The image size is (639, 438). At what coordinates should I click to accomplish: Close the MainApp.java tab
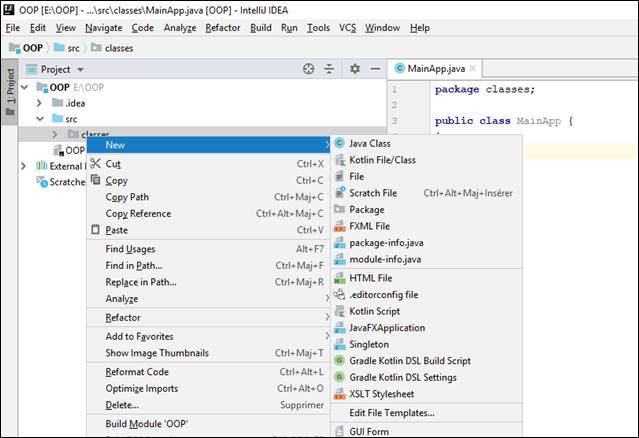click(473, 68)
